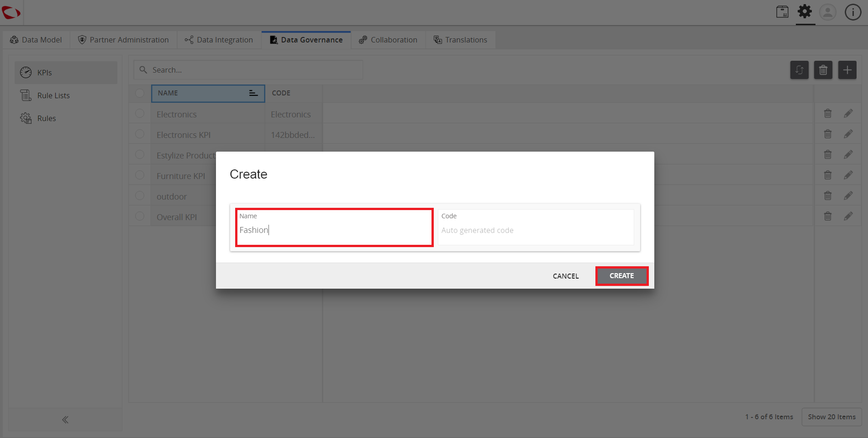868x438 pixels.
Task: Switch to the Partner Administration tab
Action: [123, 40]
